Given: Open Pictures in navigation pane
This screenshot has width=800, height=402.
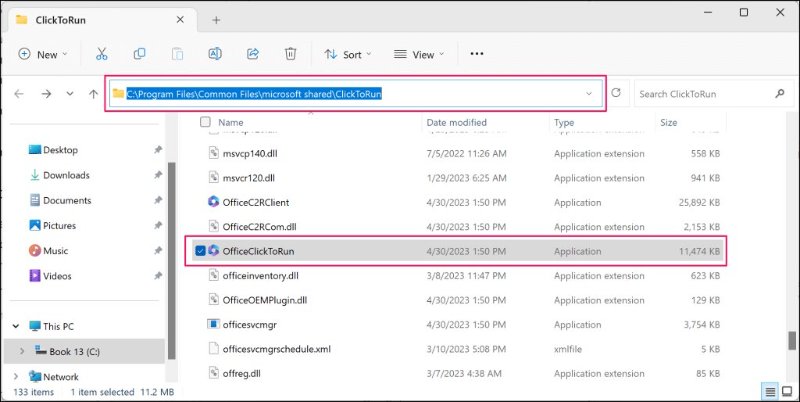Looking at the screenshot, I should coord(59,225).
